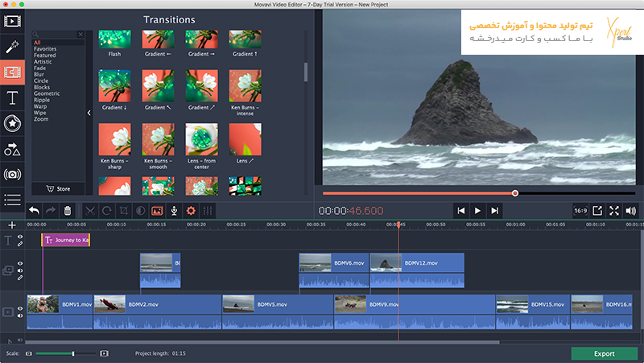Detach the preview window
This screenshot has height=363, width=644.
click(597, 211)
